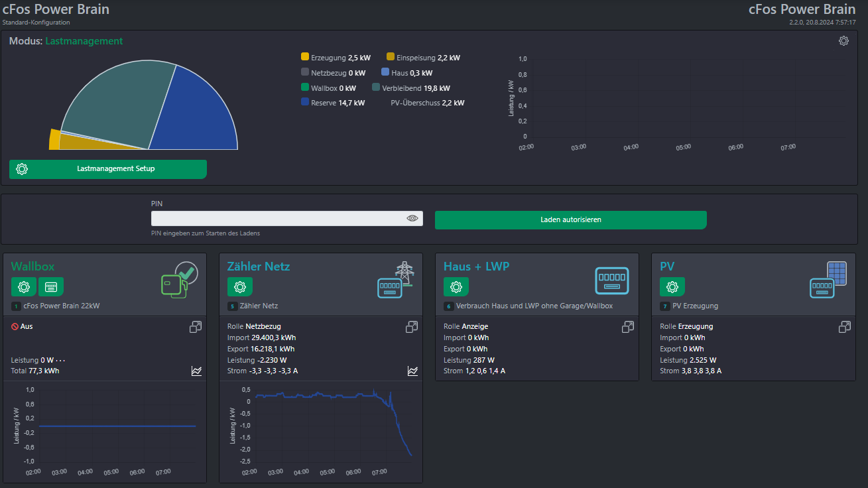868x488 pixels.
Task: Click the Wallbox charger status icon
Action: [180, 280]
